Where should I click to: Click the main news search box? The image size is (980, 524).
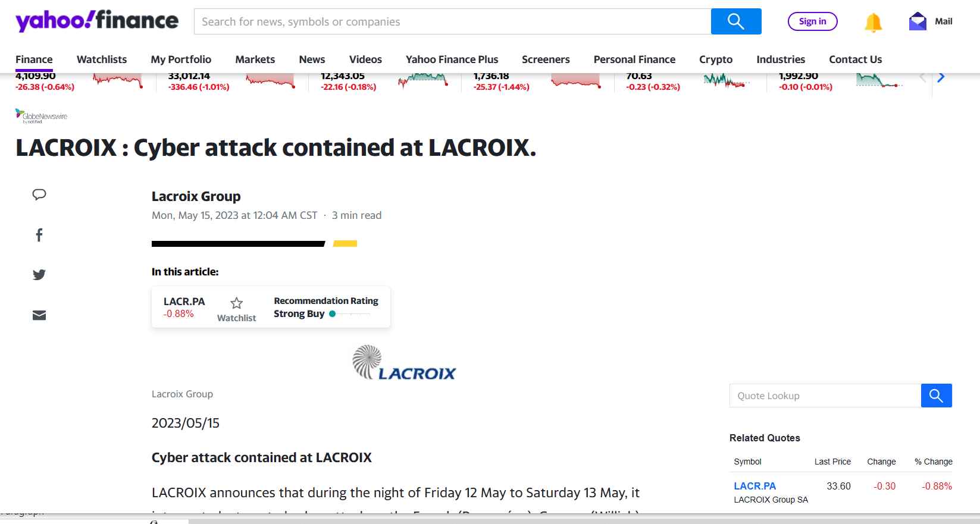(x=452, y=21)
